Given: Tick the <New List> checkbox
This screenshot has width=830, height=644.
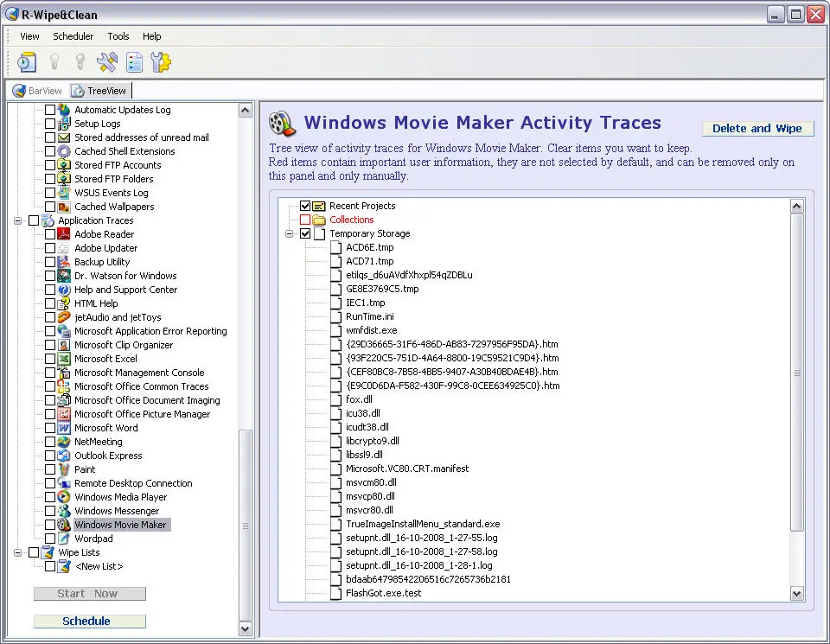Looking at the screenshot, I should click(50, 566).
